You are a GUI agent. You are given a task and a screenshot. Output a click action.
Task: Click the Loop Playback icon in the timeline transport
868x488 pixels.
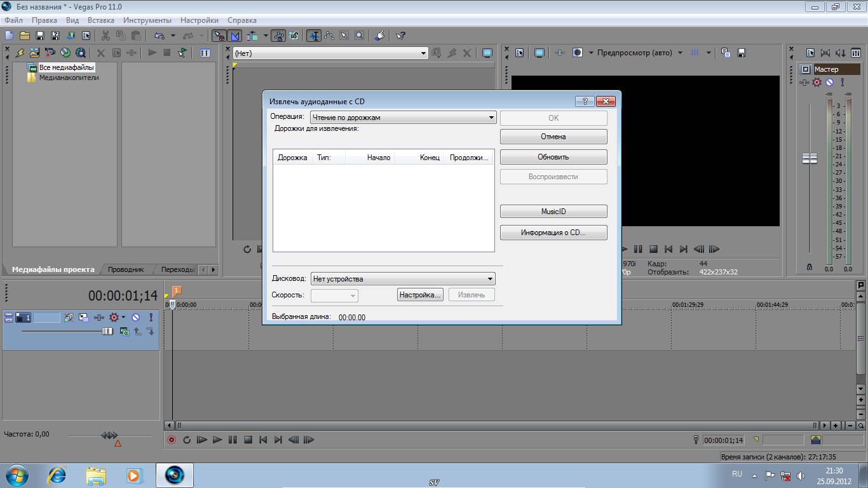pyautogui.click(x=187, y=440)
